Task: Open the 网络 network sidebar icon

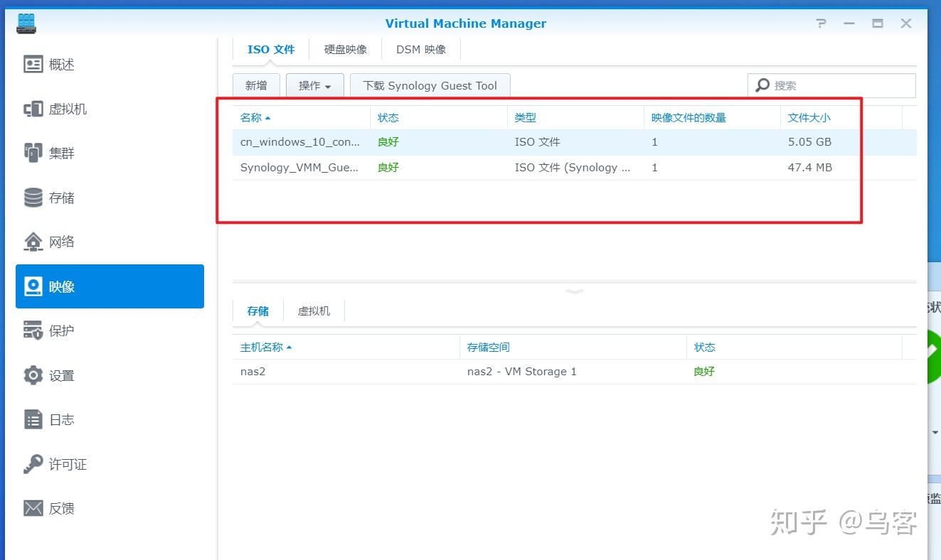Action: tap(33, 242)
